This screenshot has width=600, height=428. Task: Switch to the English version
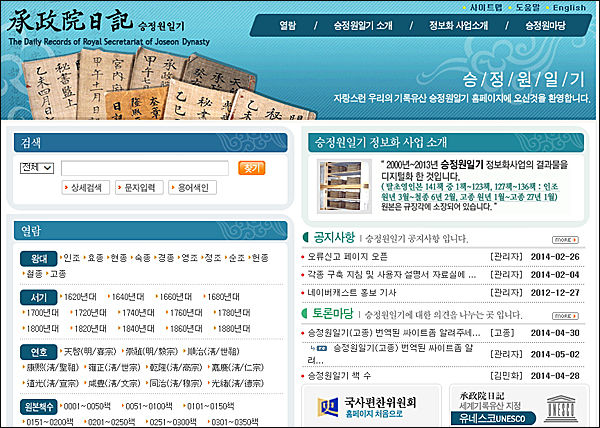tap(569, 7)
